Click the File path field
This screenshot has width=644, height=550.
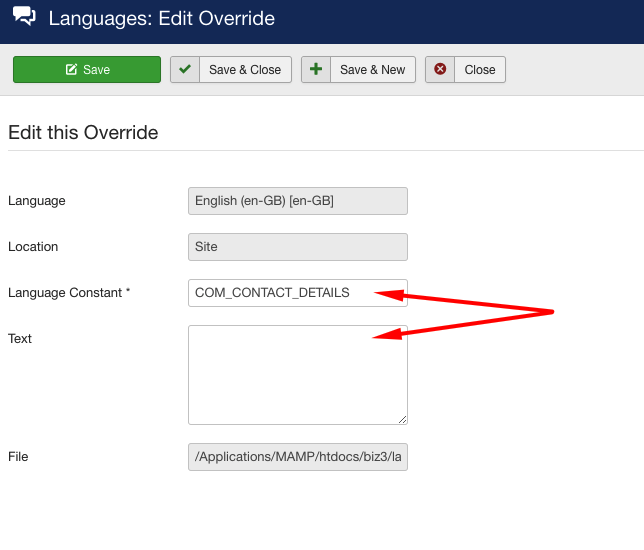[x=297, y=457]
